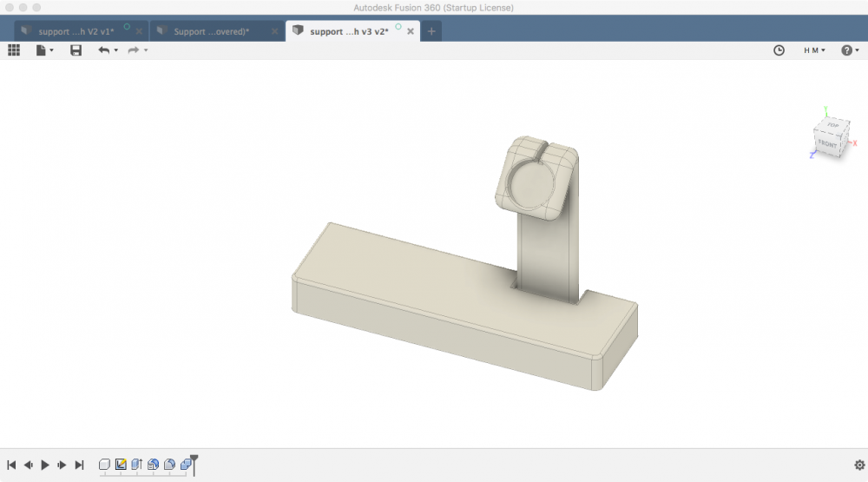Step forward one timeline feature
868x482 pixels.
[62, 465]
